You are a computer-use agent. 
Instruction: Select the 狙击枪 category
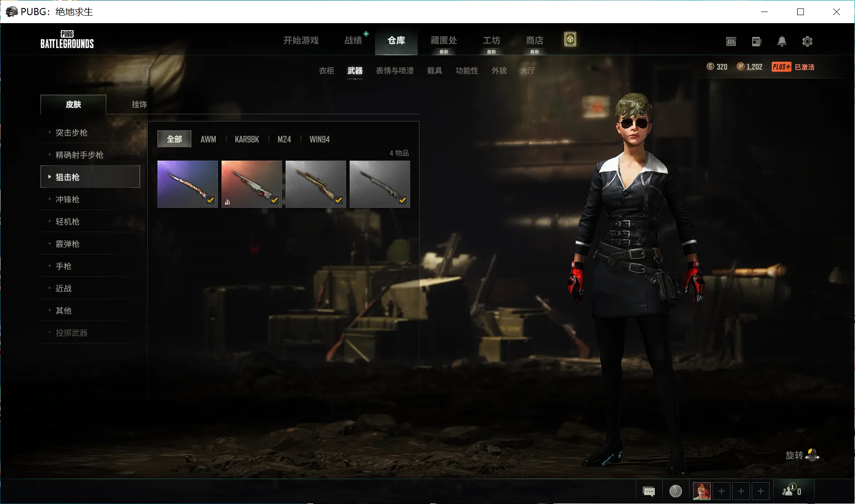(90, 177)
